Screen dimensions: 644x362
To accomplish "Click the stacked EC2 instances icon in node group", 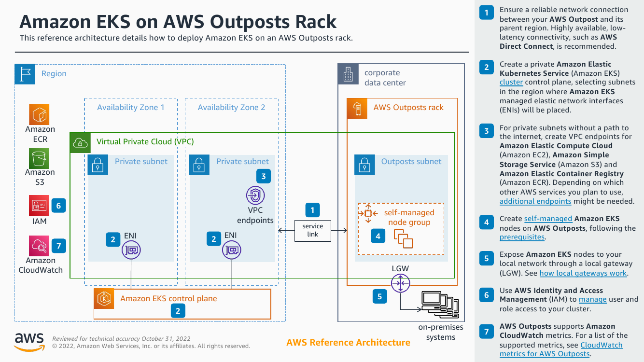I will tap(404, 238).
